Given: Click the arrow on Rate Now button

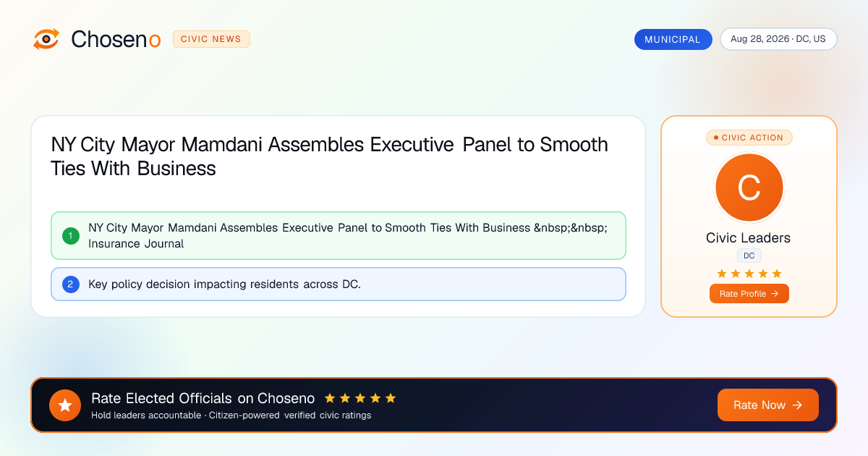Looking at the screenshot, I should pyautogui.click(x=798, y=405).
